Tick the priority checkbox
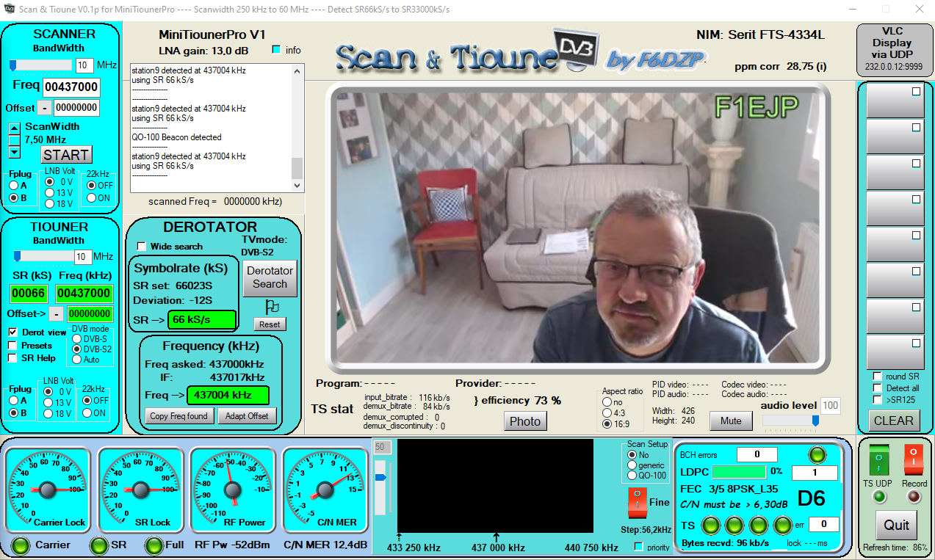The height and width of the screenshot is (560, 935). click(638, 547)
